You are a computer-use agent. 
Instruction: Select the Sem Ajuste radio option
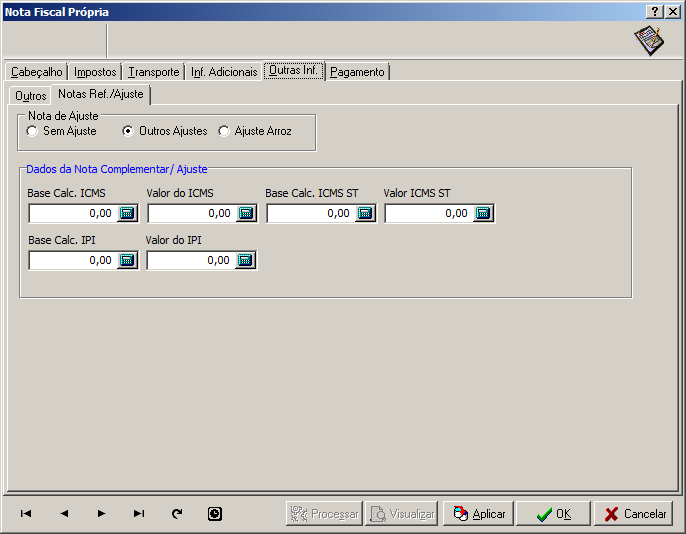pyautogui.click(x=32, y=131)
